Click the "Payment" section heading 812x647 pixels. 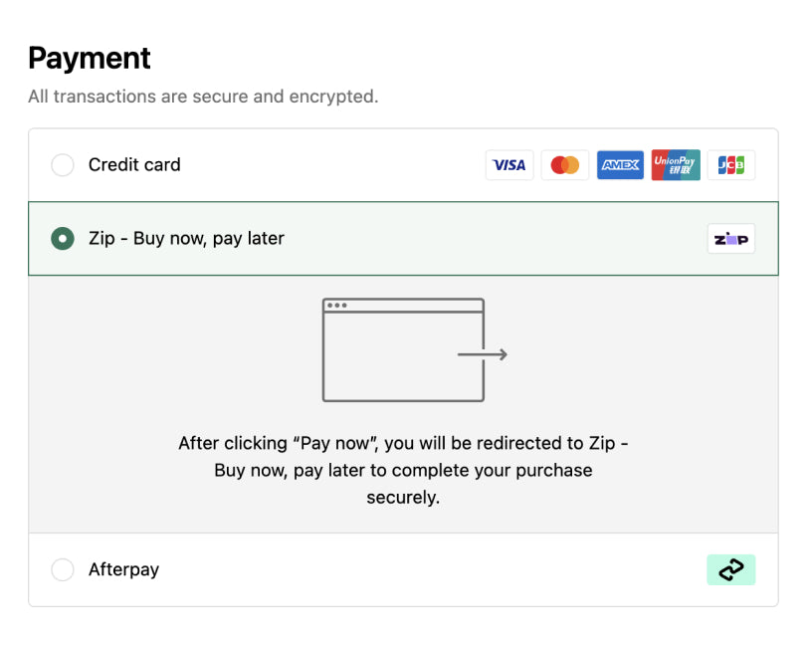[x=90, y=59]
